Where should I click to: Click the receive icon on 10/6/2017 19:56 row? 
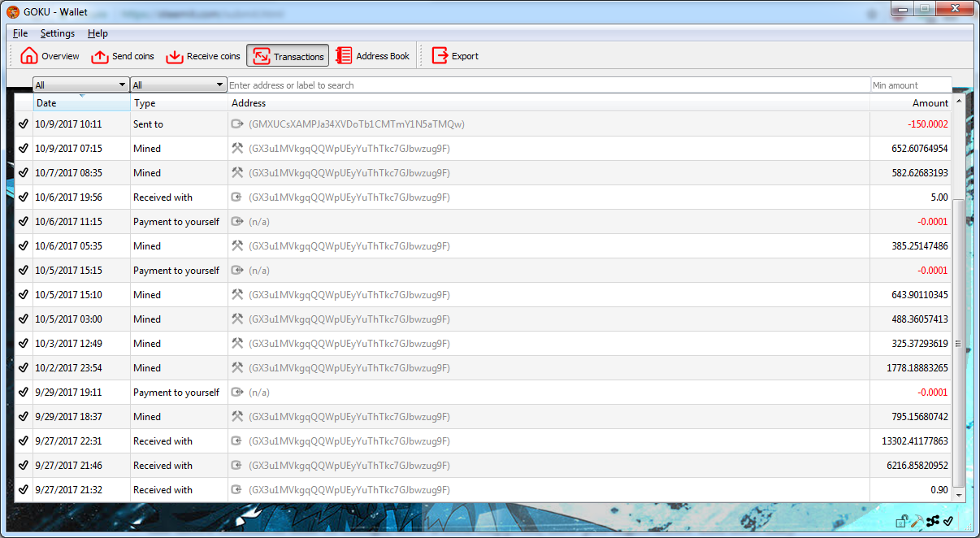click(x=237, y=197)
